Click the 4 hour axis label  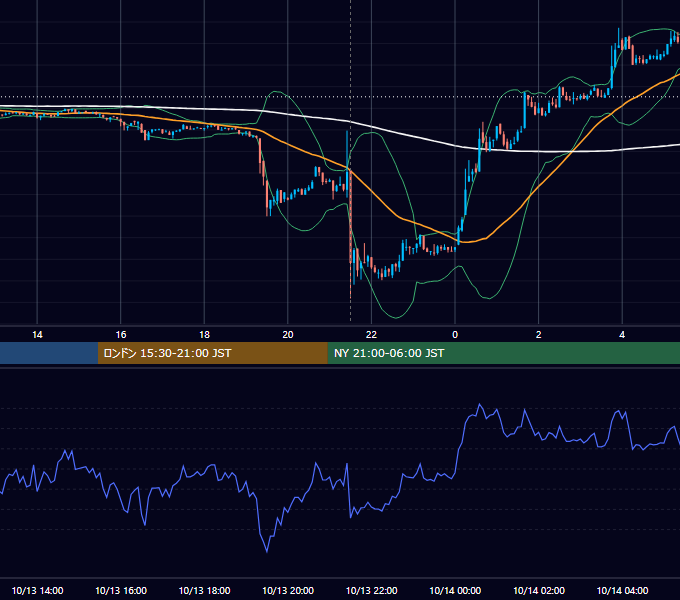pyautogui.click(x=622, y=335)
